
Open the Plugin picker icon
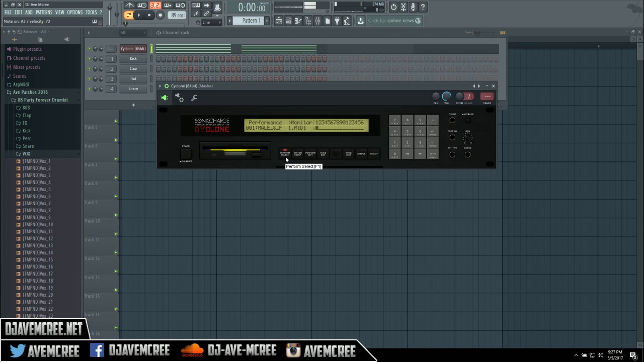[x=337, y=21]
